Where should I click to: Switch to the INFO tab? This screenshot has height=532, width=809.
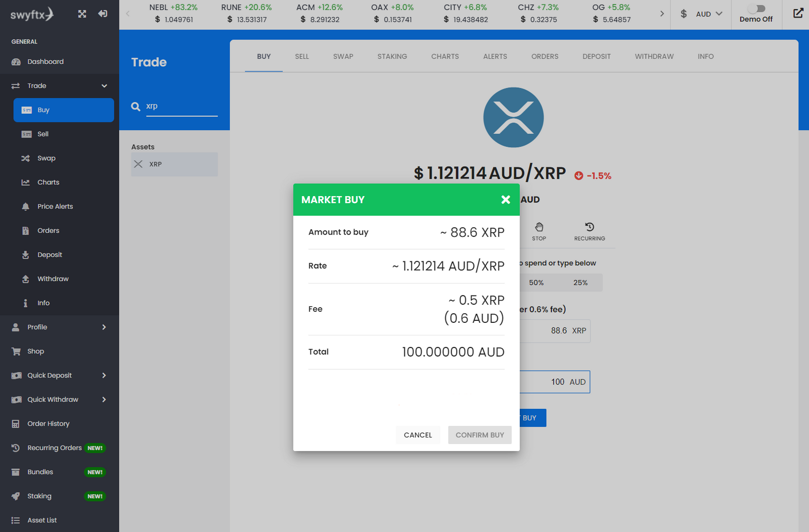(x=706, y=57)
